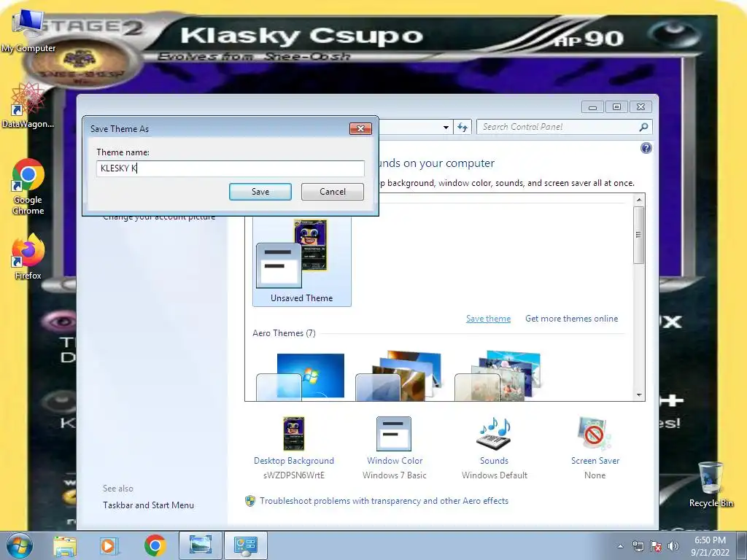Screen dimensions: 747x560
Task: Open Window Color settings icon
Action: (x=394, y=433)
